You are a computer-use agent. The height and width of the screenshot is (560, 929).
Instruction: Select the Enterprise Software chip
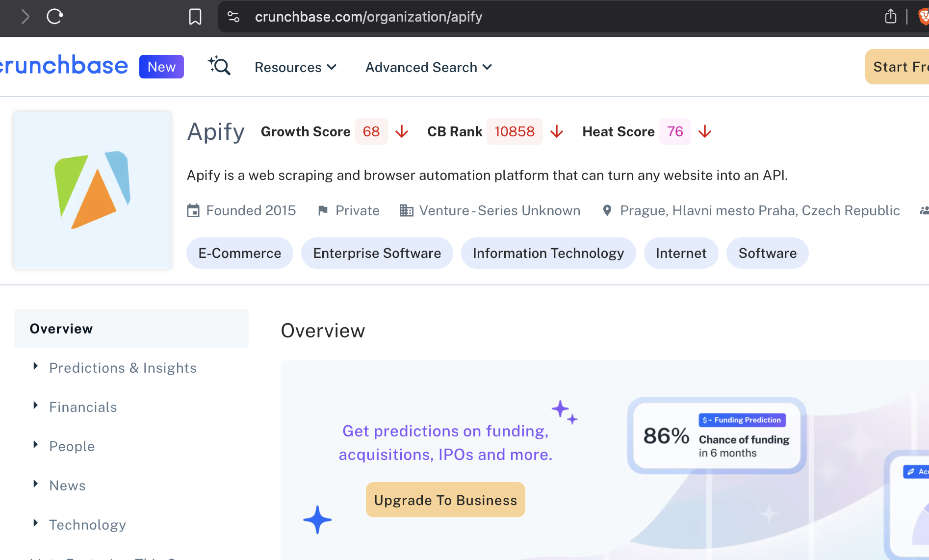[377, 253]
